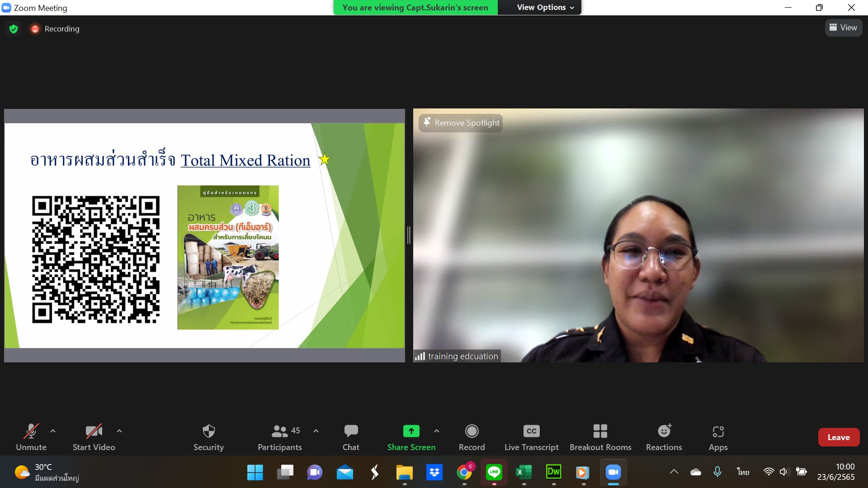Click the Recording indicator
868x488 pixels.
coord(55,29)
